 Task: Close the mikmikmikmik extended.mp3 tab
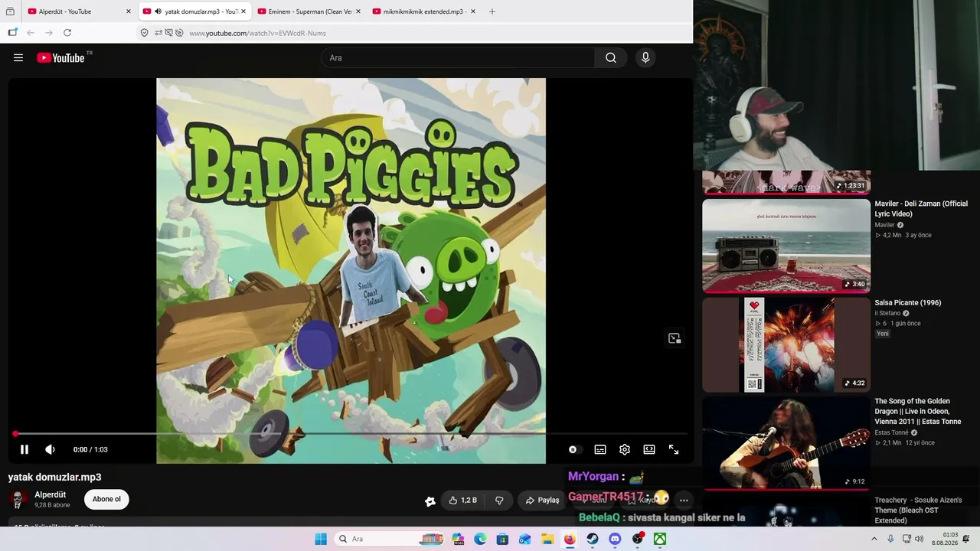472,11
